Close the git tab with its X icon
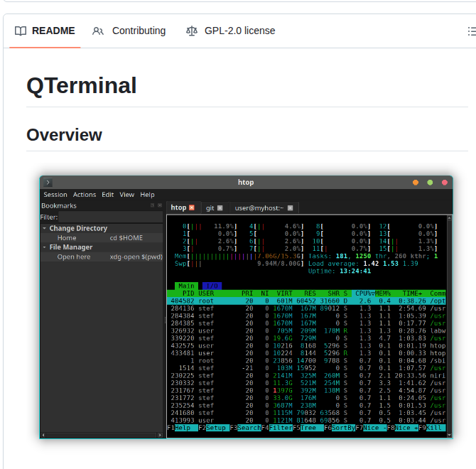This screenshot has height=469, width=476. (220, 208)
